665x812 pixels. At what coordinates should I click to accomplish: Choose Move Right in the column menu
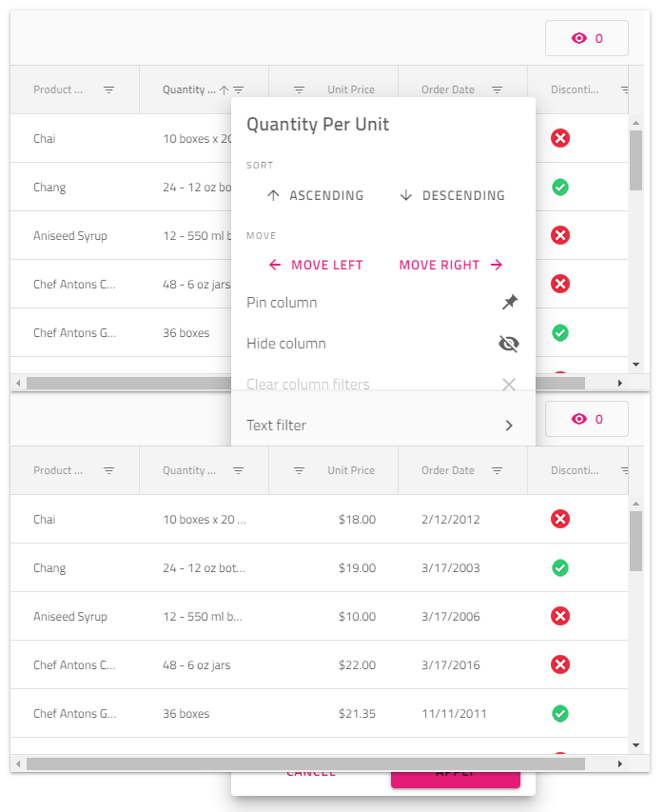pos(440,265)
